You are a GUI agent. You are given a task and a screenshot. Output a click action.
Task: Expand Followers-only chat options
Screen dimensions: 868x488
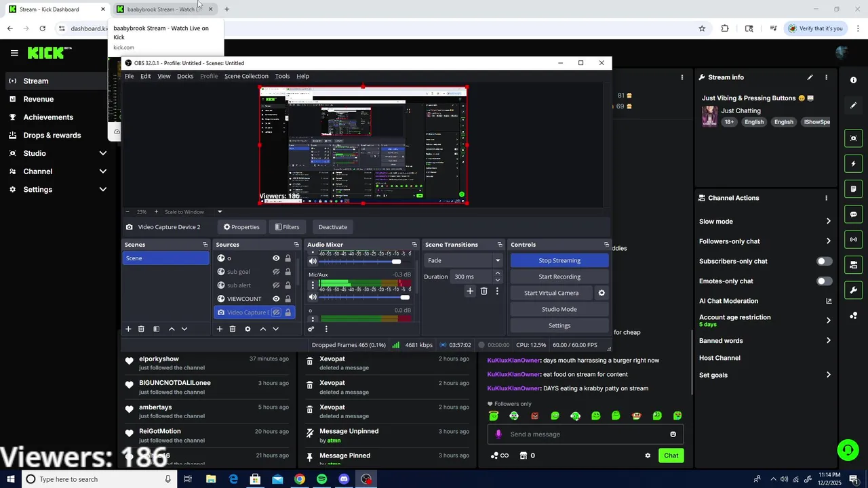(828, 241)
